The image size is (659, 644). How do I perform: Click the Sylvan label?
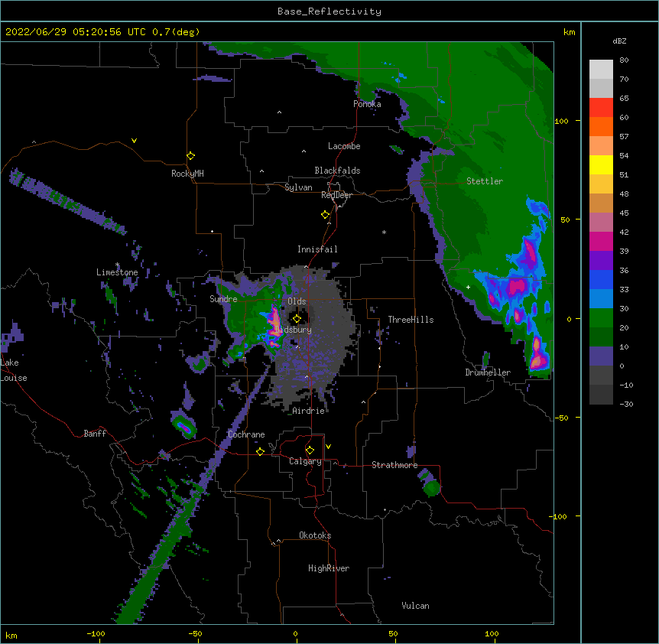pyautogui.click(x=298, y=187)
